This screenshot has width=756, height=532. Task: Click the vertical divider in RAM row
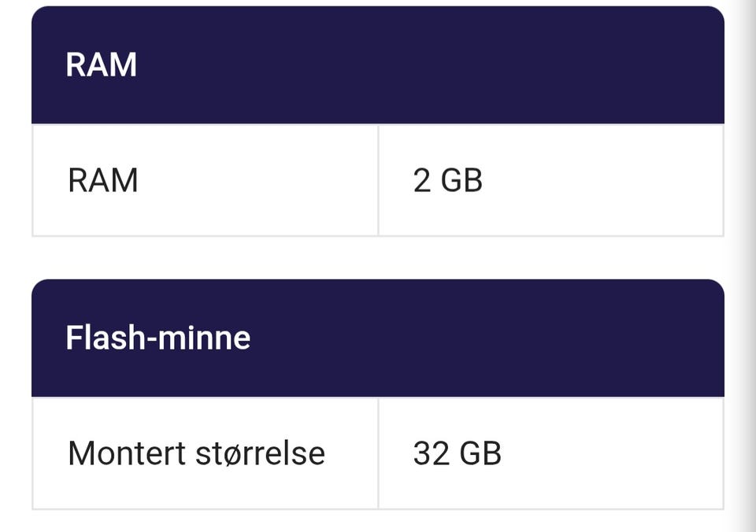pyautogui.click(x=378, y=181)
